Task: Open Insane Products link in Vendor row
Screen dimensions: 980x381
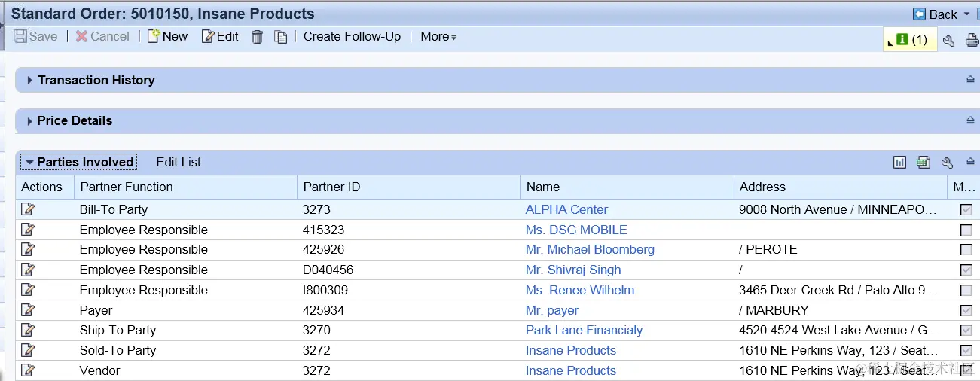Action: pos(571,370)
